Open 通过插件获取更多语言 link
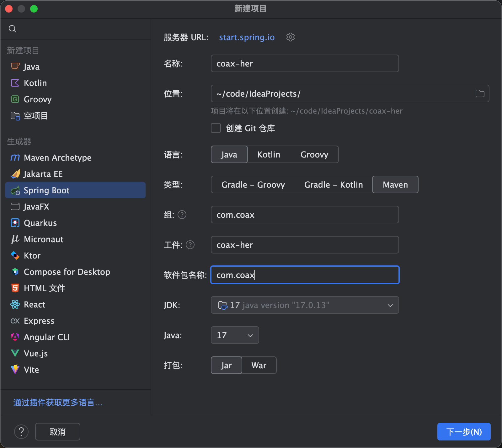 pyautogui.click(x=58, y=403)
